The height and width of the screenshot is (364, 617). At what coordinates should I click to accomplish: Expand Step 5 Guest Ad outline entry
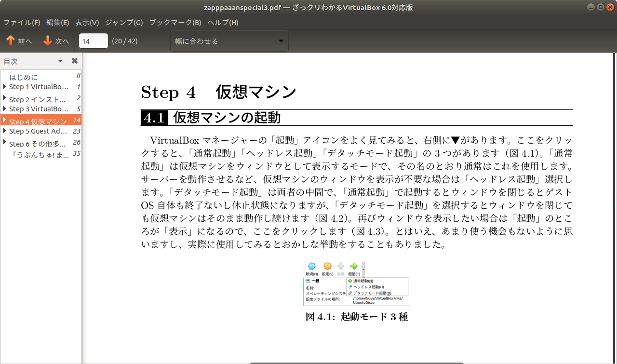pyautogui.click(x=5, y=131)
